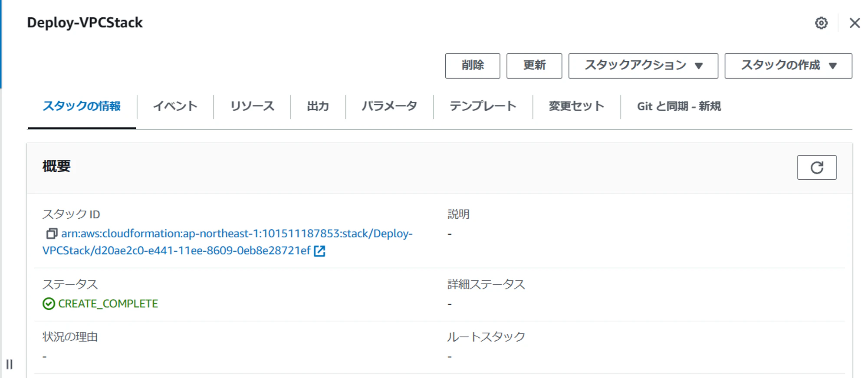This screenshot has height=378, width=868.
Task: Switch to the イベント tab
Action: (175, 106)
